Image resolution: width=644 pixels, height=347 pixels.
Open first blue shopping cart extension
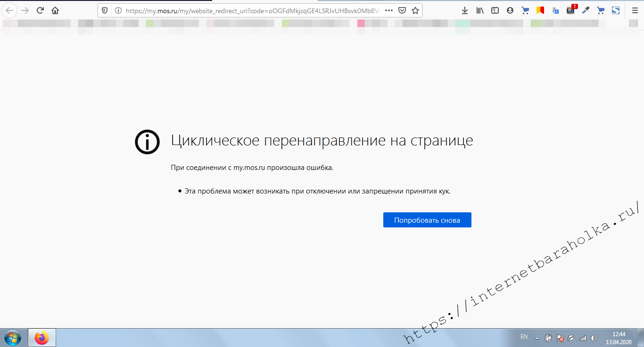click(525, 10)
